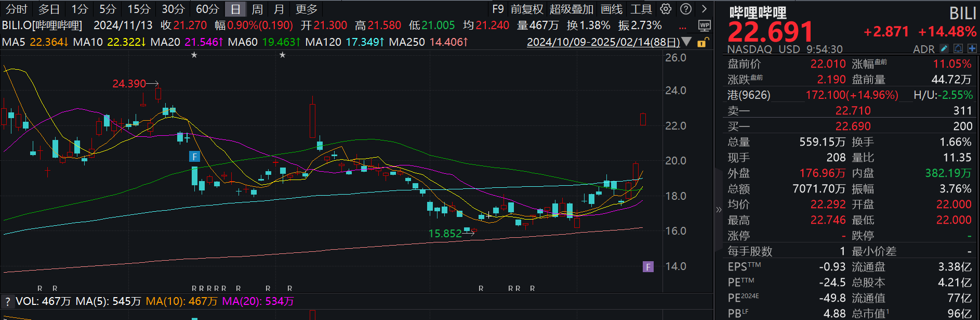
Task: Open 超级叠加 overlay feature
Action: pos(571,9)
